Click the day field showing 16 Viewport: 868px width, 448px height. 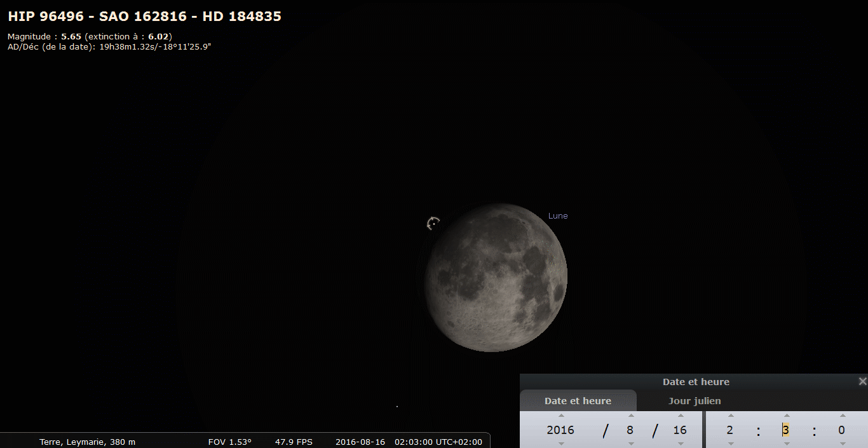point(680,430)
